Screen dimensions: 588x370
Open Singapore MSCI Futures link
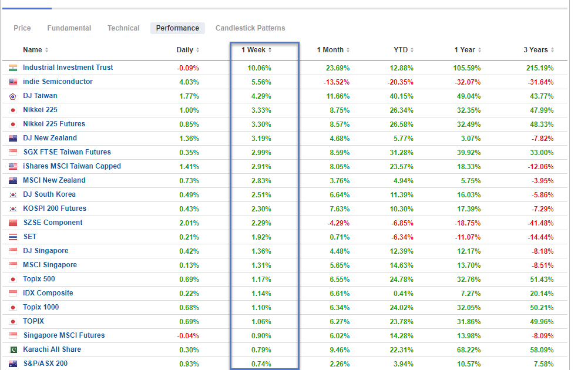coord(64,335)
